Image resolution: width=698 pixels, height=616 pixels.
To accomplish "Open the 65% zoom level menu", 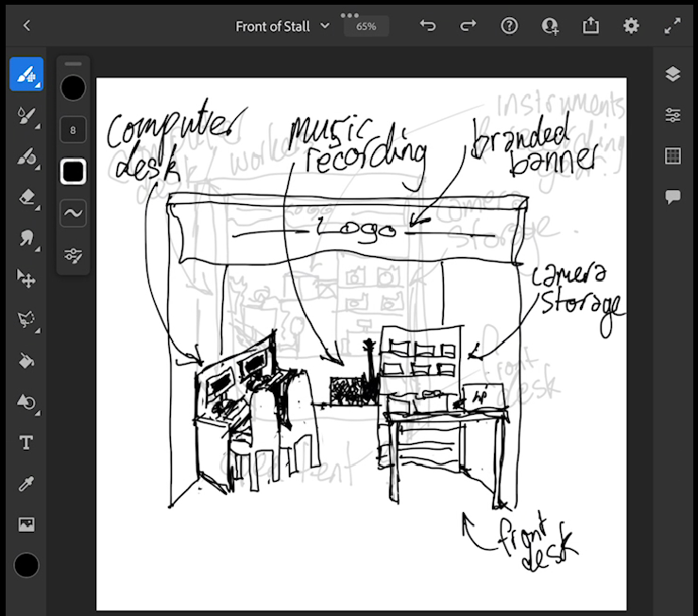I will (366, 26).
